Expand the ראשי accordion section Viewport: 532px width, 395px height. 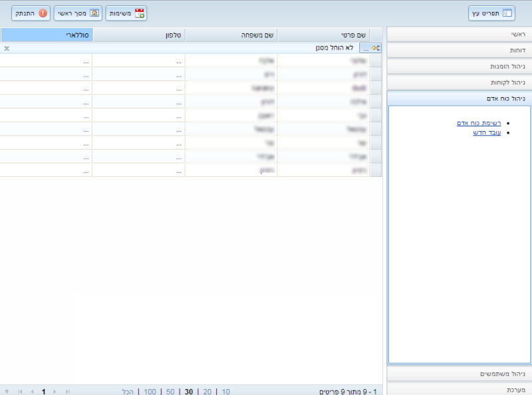(x=459, y=35)
